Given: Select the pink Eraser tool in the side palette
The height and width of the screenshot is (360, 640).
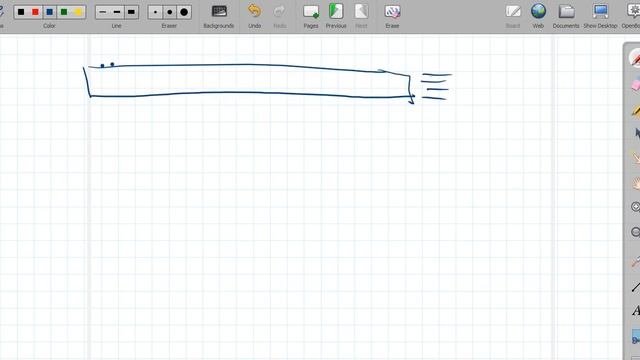Looking at the screenshot, I should (x=636, y=84).
